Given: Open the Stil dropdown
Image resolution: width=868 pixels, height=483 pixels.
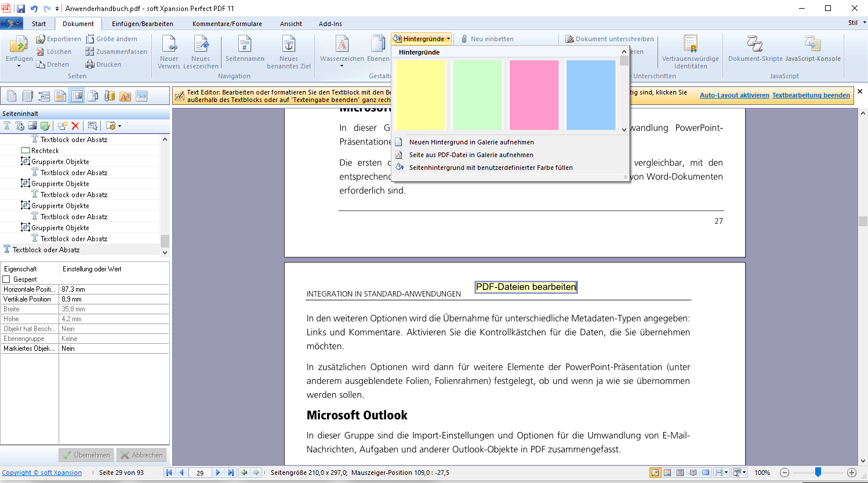Looking at the screenshot, I should [856, 23].
